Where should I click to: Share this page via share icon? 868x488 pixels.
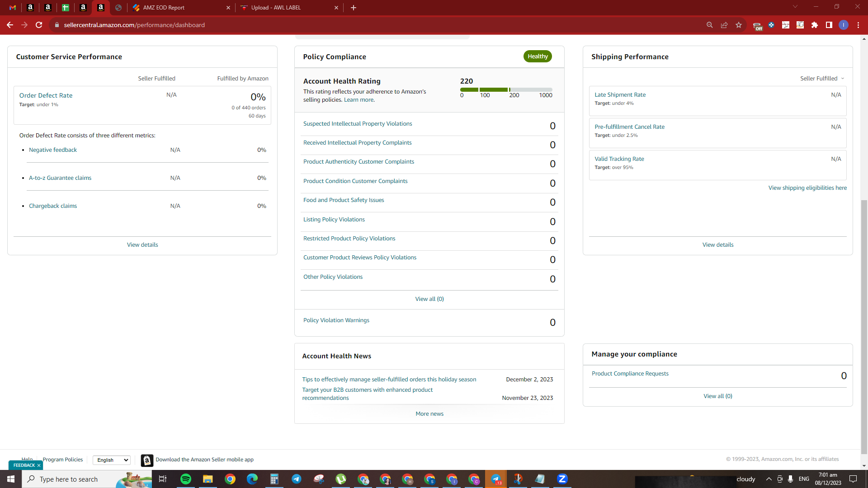click(x=724, y=25)
